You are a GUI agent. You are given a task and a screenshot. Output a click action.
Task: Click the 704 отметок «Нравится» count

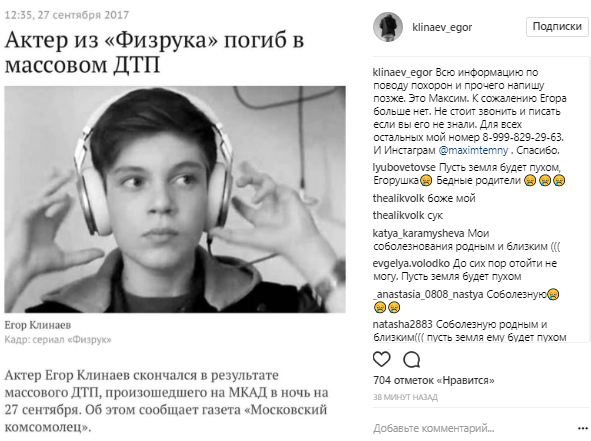pos(433,380)
